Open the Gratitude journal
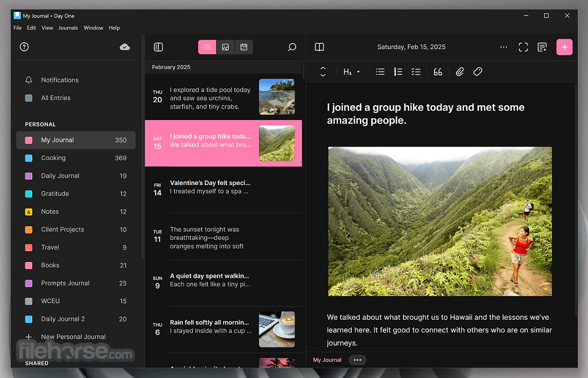Viewport: 588px width, 378px height. click(x=76, y=194)
